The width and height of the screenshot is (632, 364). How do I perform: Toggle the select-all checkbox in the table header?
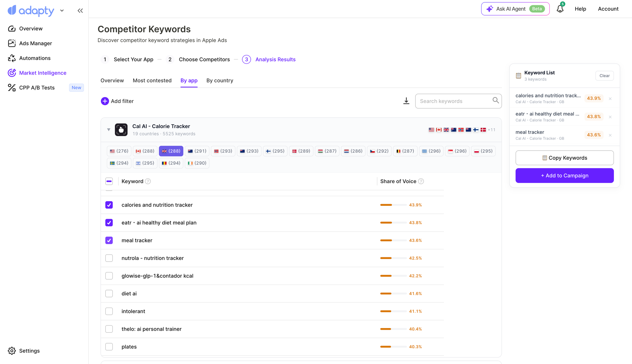coord(109,181)
